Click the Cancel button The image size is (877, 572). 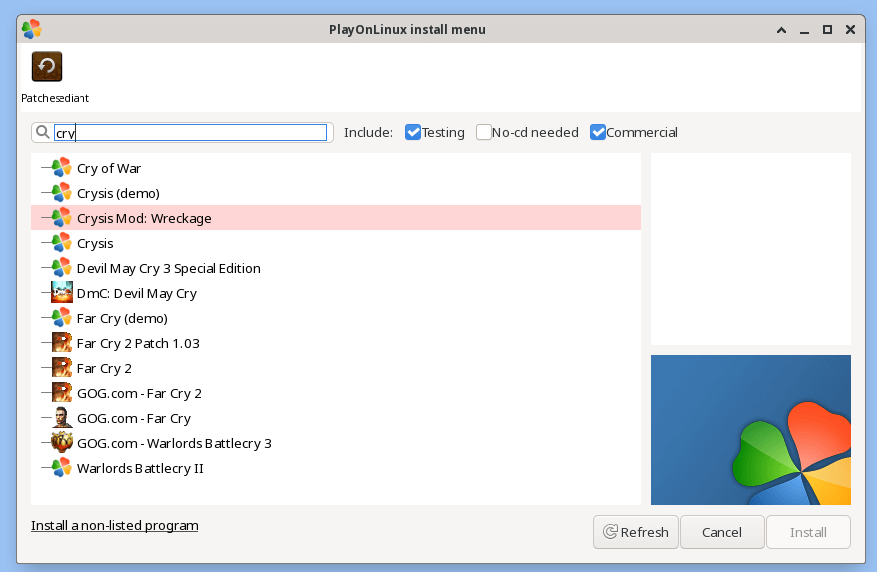tap(722, 532)
